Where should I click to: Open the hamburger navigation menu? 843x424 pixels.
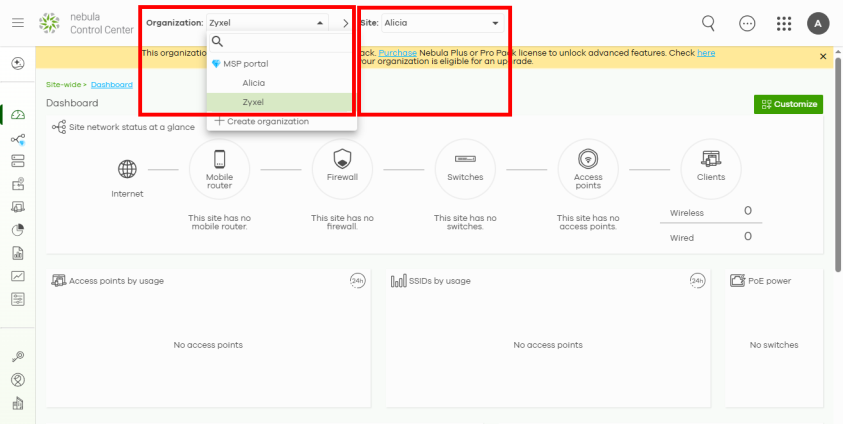(18, 23)
